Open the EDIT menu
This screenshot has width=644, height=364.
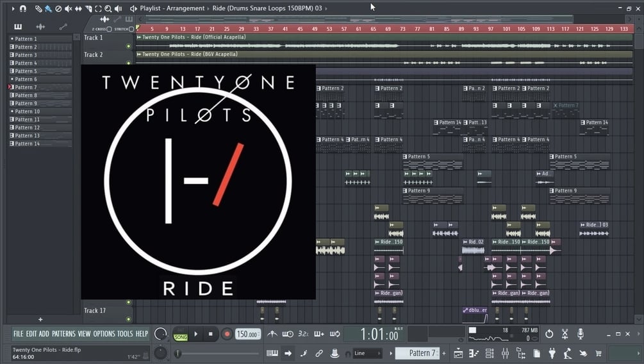pos(31,334)
